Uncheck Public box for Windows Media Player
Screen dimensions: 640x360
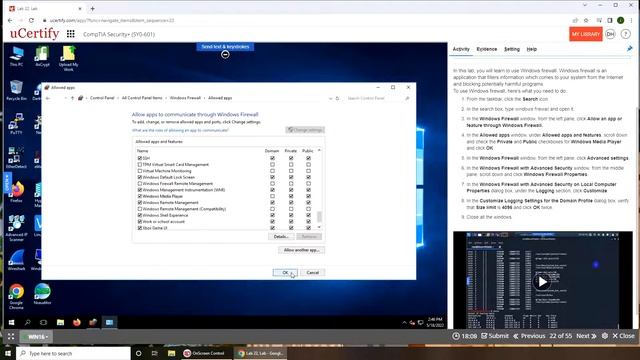308,196
